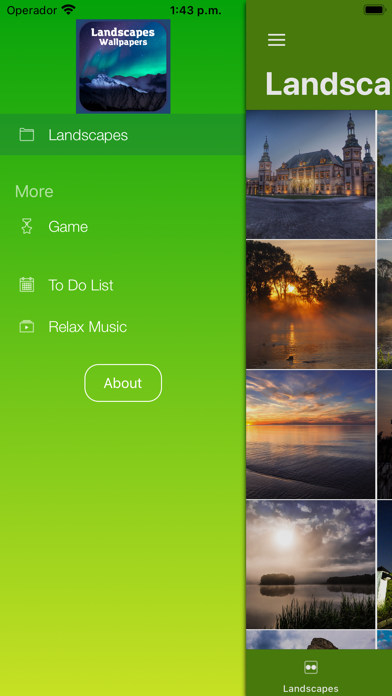Click the folder icon beside Landscapes
The height and width of the screenshot is (696, 392).
(x=27, y=135)
